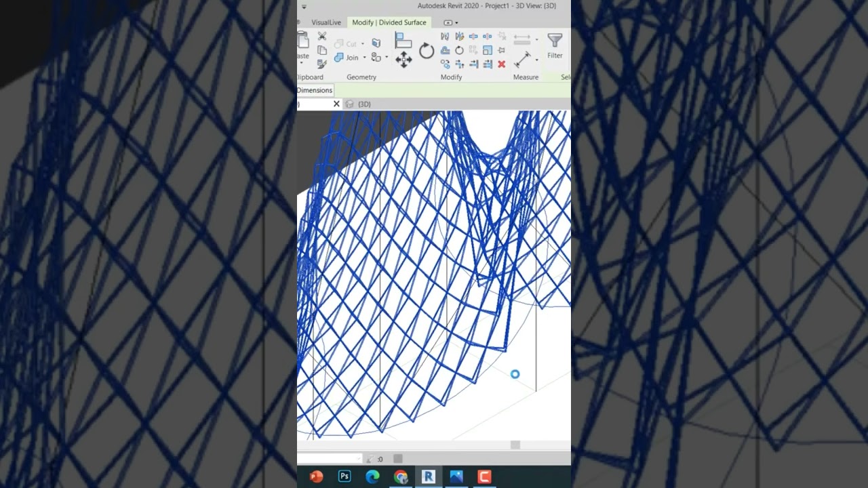Image resolution: width=868 pixels, height=488 pixels.
Task: Open the Filter selection tool
Action: pos(555,46)
